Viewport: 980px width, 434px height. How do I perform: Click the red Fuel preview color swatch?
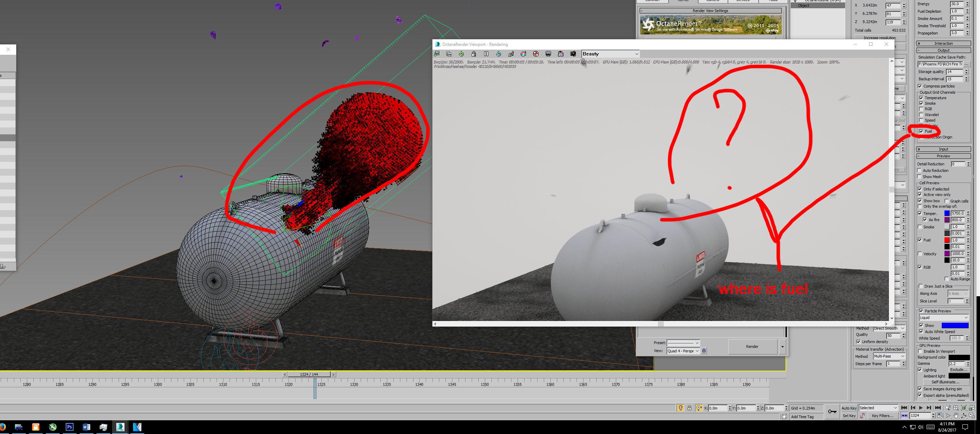(x=947, y=240)
